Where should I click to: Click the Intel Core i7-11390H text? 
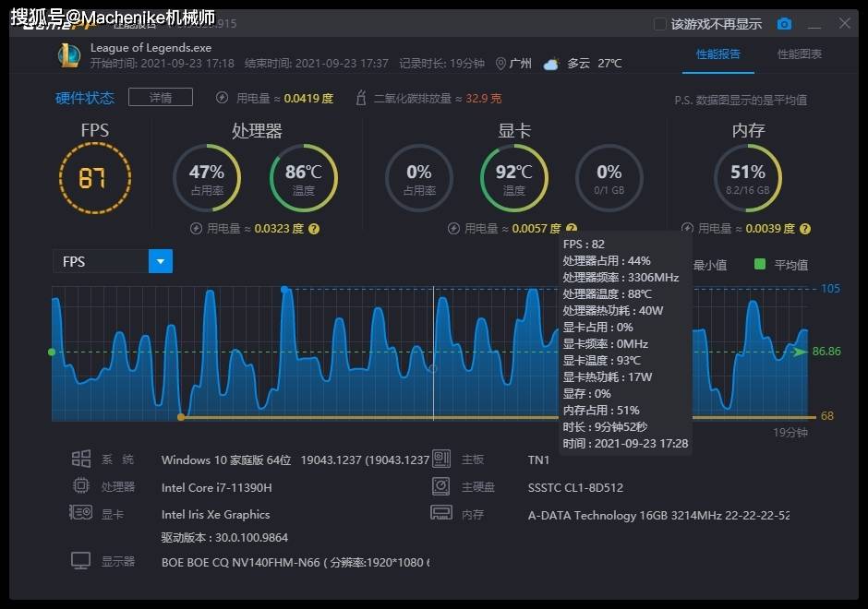216,487
